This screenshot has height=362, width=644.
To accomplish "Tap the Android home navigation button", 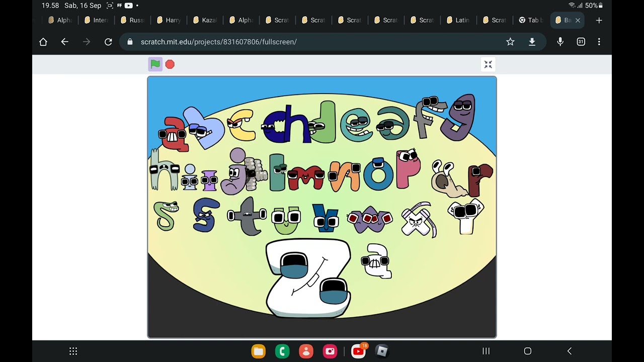I will click(x=528, y=351).
